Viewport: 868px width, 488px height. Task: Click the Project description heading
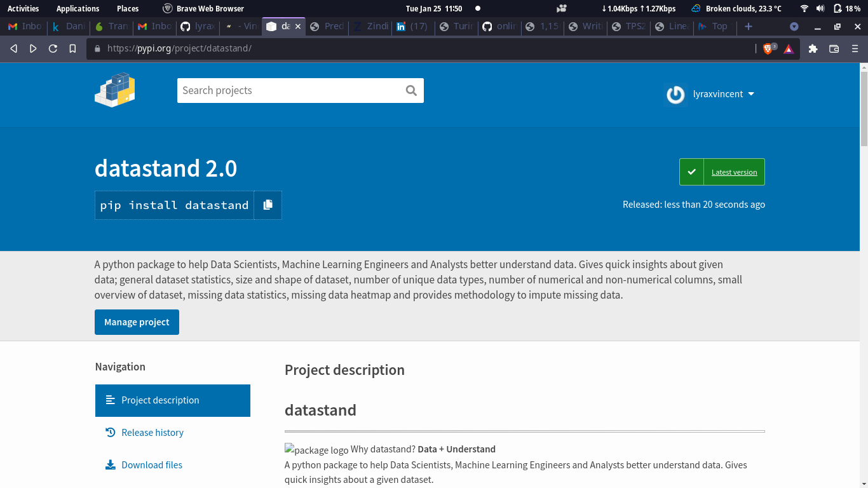point(344,370)
